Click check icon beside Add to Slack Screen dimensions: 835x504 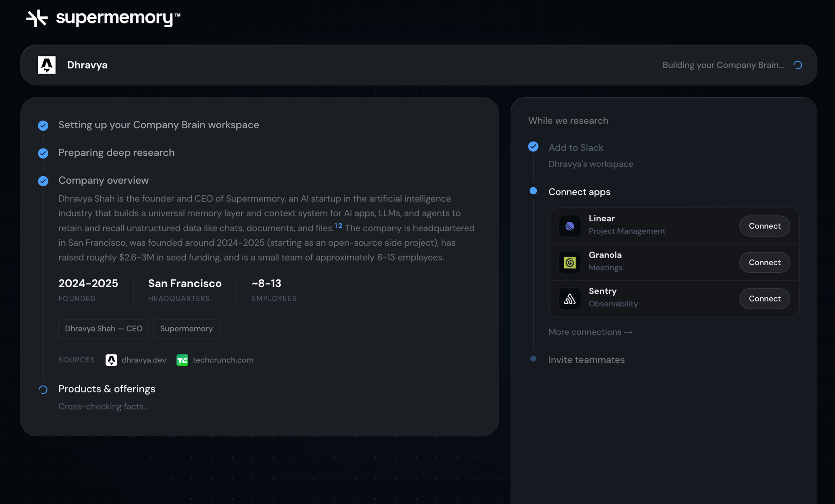[533, 147]
